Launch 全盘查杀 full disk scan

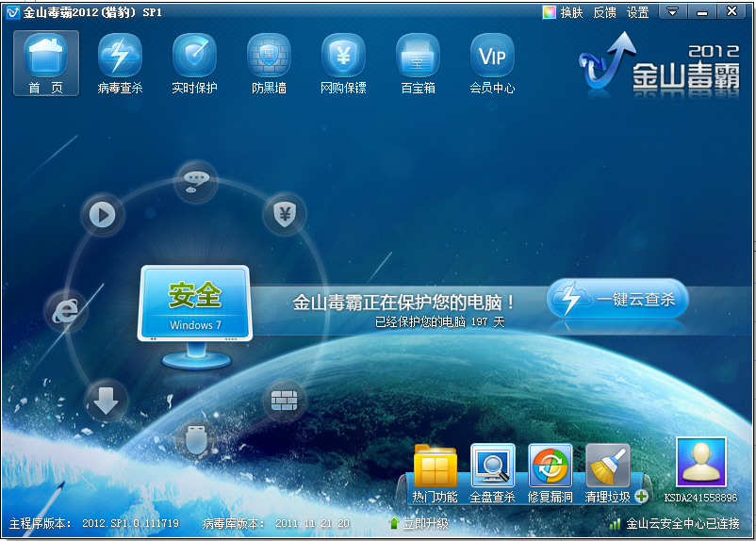(492, 474)
